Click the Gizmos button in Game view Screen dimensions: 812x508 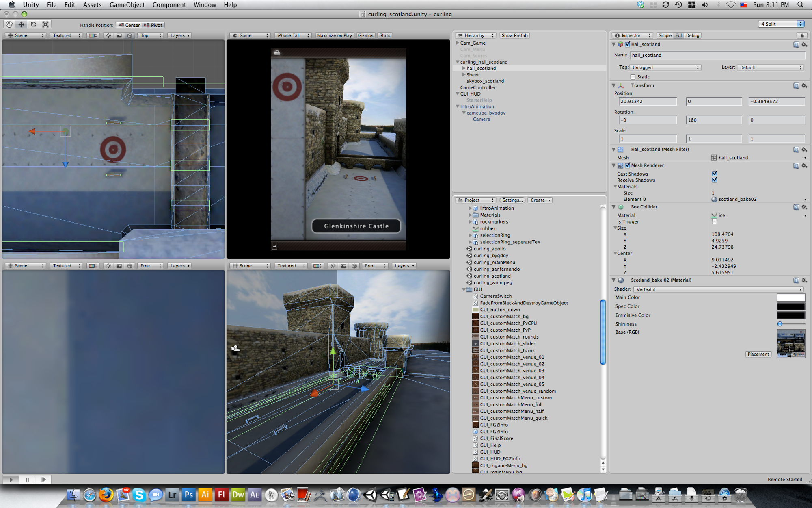coord(365,35)
